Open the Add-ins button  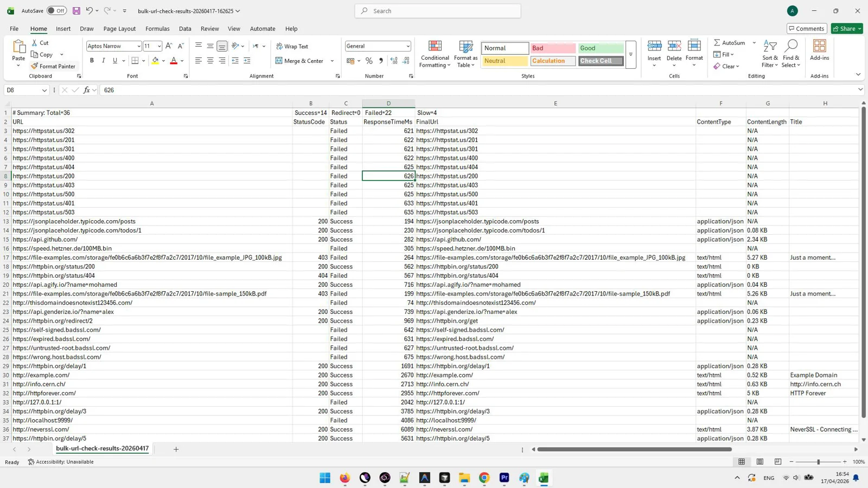pos(819,50)
